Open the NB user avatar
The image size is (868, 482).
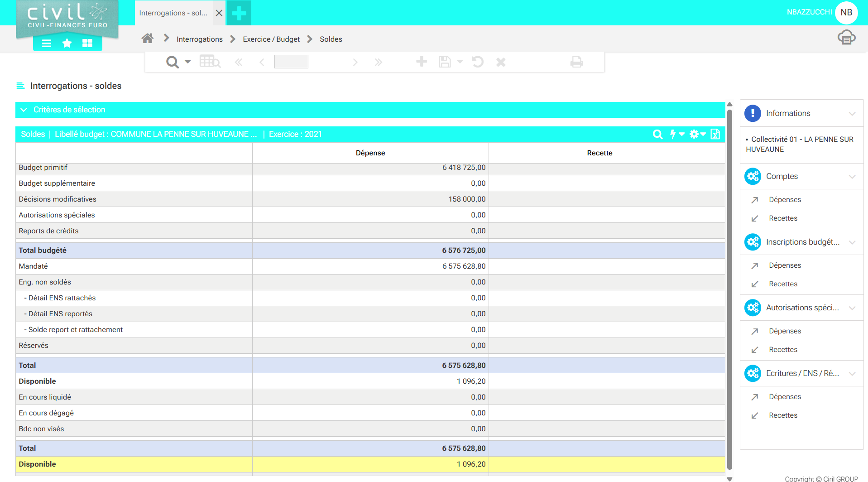coord(846,13)
